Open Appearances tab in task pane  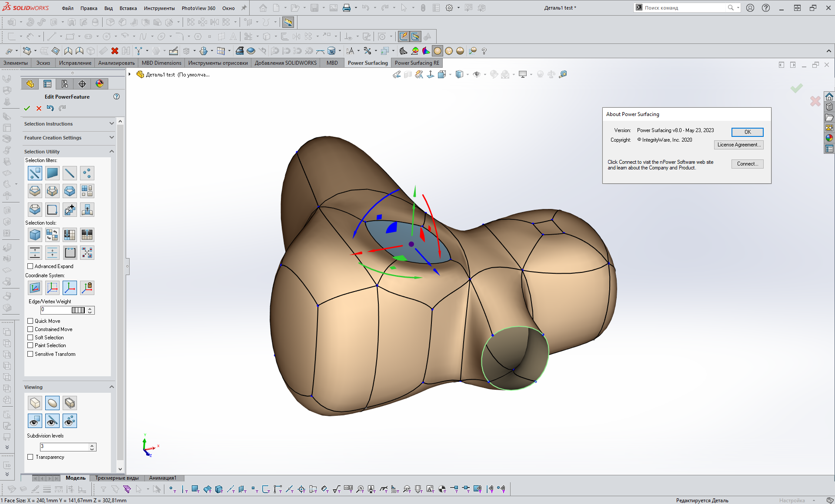(x=829, y=138)
